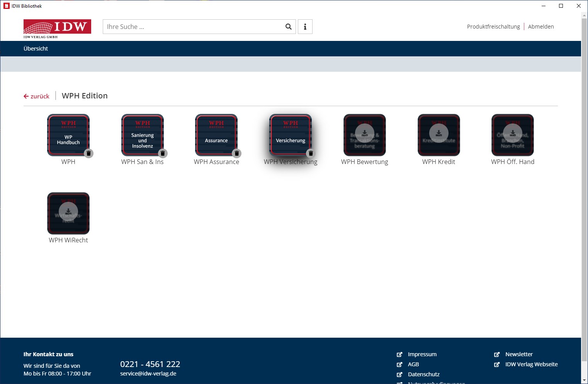Image resolution: width=588 pixels, height=384 pixels.
Task: Maximize the IDW Bibliothek window
Action: click(x=561, y=6)
